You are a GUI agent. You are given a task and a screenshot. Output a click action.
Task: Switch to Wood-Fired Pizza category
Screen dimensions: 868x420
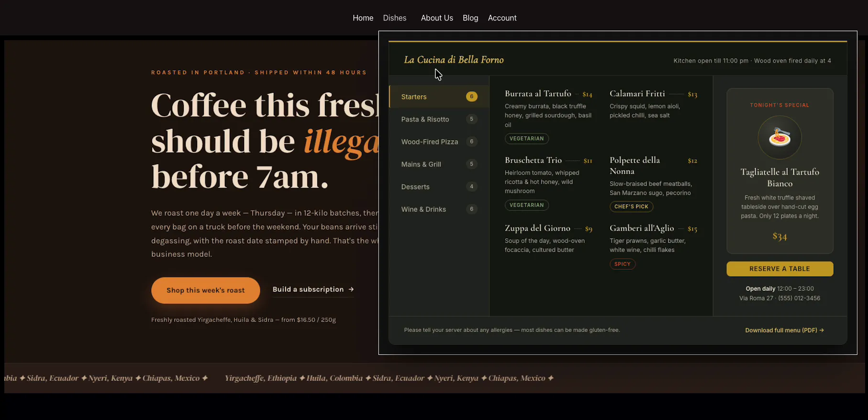tap(439, 142)
